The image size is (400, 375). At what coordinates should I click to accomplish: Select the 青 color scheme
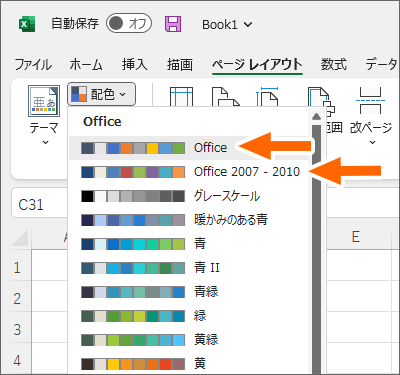[190, 244]
